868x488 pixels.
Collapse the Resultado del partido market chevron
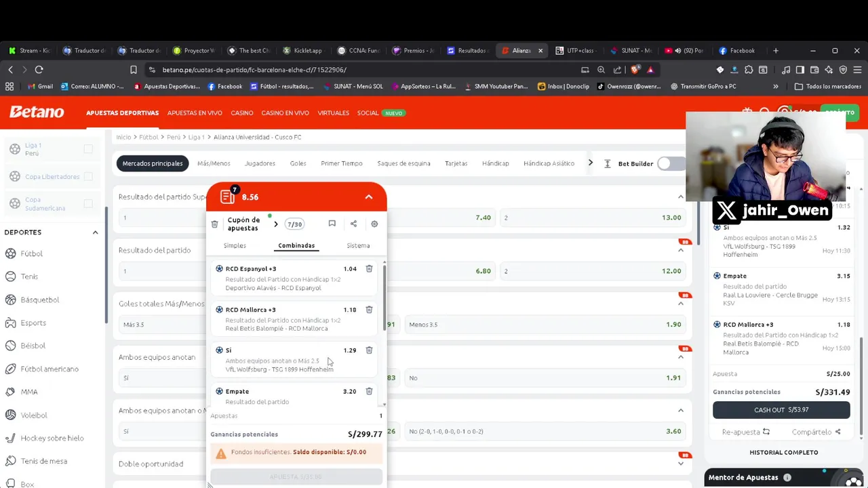pyautogui.click(x=681, y=250)
